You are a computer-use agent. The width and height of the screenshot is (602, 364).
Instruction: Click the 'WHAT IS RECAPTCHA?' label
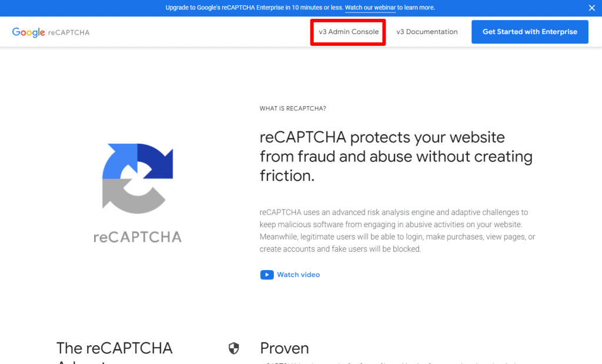(x=293, y=109)
